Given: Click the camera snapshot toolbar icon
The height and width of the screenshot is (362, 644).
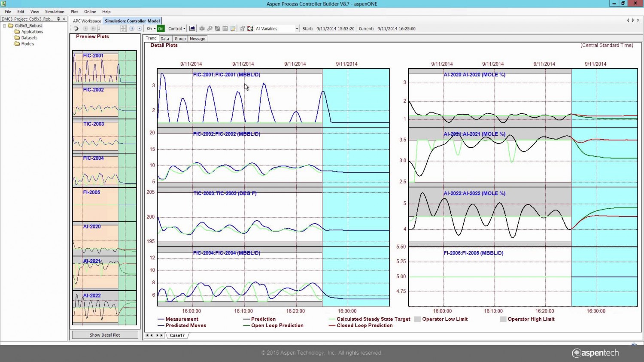Looking at the screenshot, I should pos(202,29).
